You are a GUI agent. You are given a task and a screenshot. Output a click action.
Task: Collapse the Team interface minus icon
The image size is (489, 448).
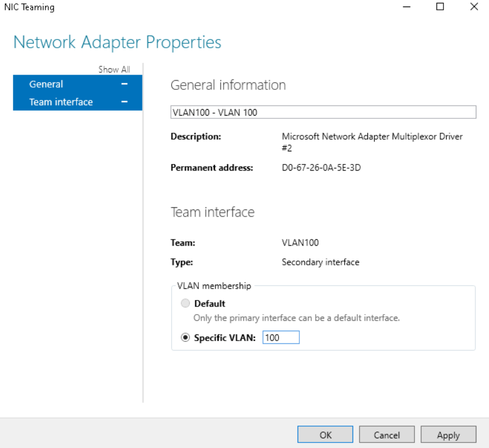click(124, 101)
